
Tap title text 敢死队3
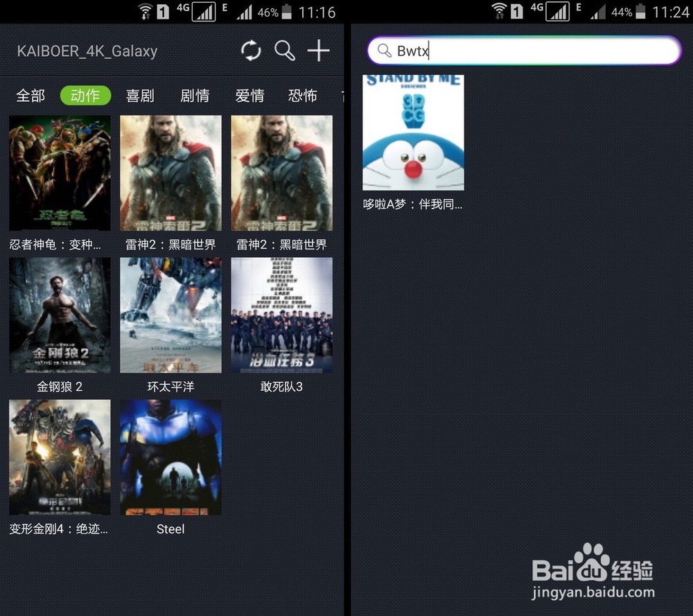(x=281, y=387)
